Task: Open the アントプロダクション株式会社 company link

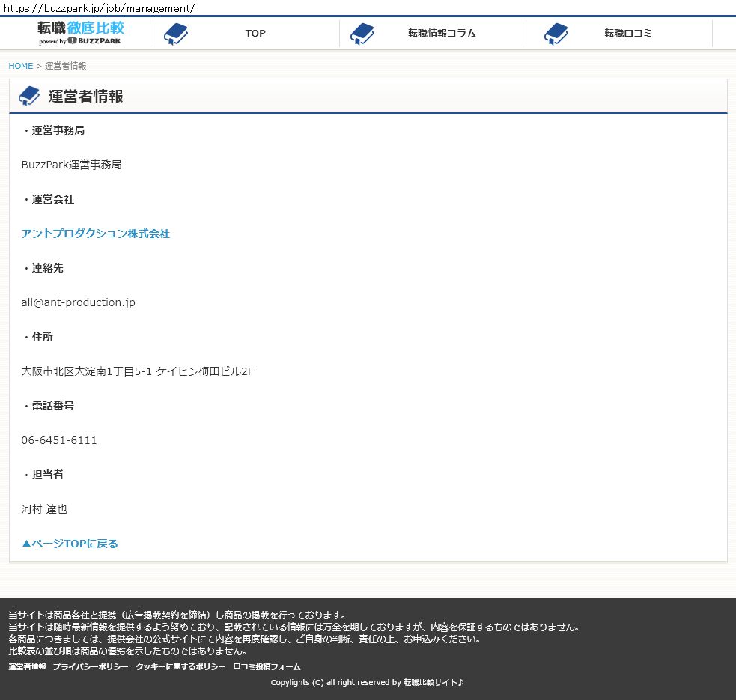Action: (96, 234)
